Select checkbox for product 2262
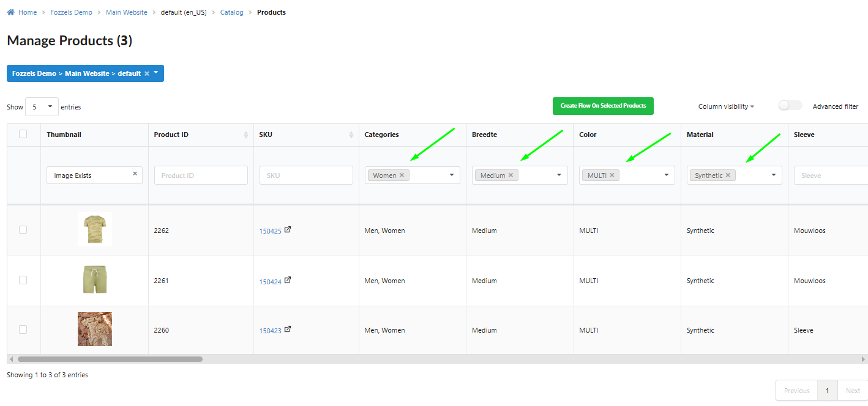The image size is (868, 406). click(23, 230)
